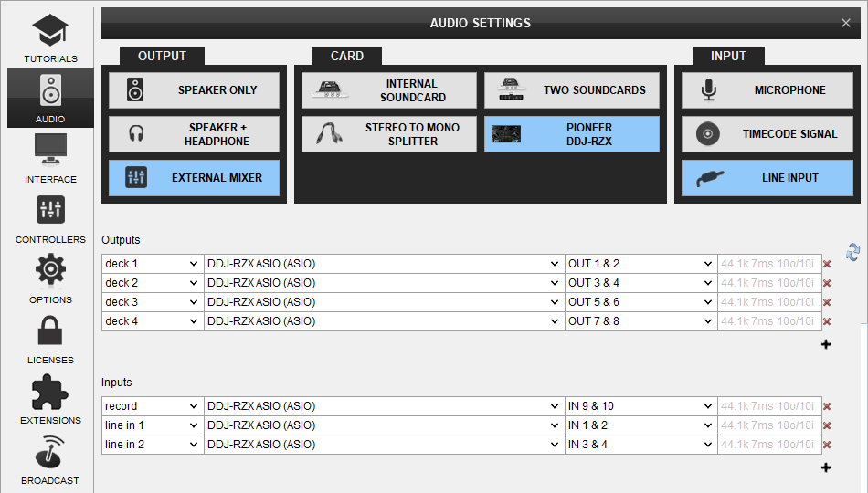Remove the deck 3 output row

(827, 302)
